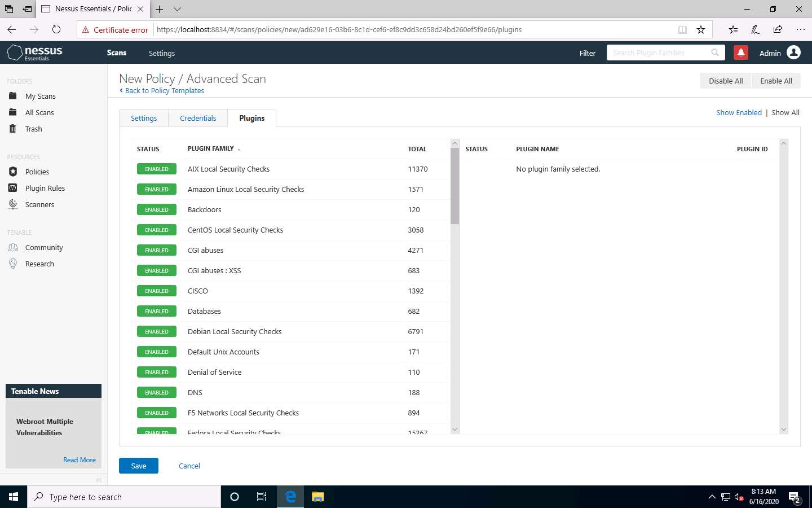Select F5 Networks Local Security Checks row
This screenshot has width=812, height=508.
(290, 413)
